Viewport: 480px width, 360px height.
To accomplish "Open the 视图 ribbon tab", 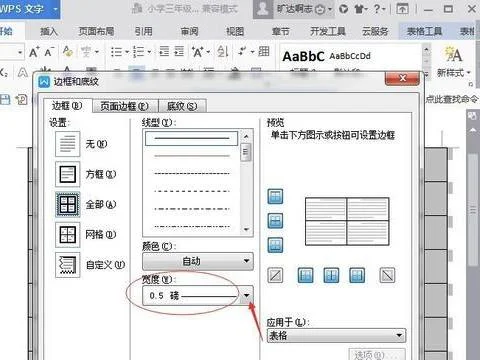I will [235, 31].
